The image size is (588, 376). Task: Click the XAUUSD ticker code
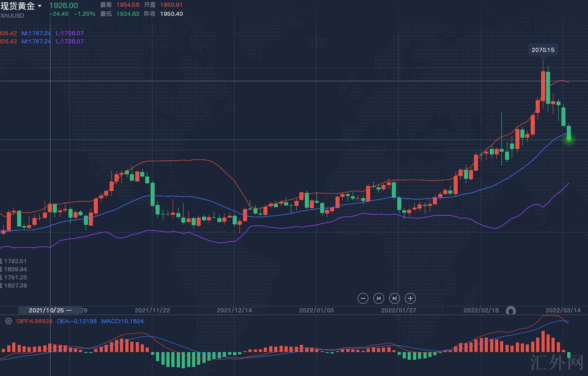click(13, 15)
